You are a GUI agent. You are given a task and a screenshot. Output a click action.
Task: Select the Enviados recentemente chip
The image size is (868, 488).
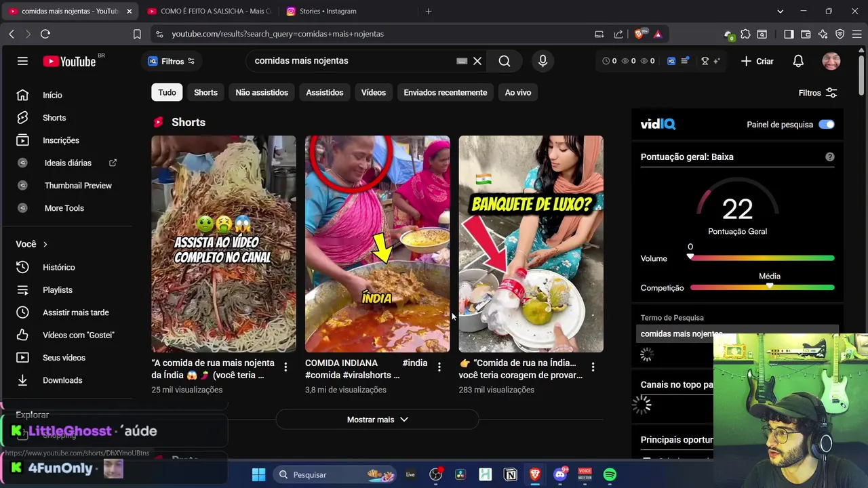[x=446, y=93]
